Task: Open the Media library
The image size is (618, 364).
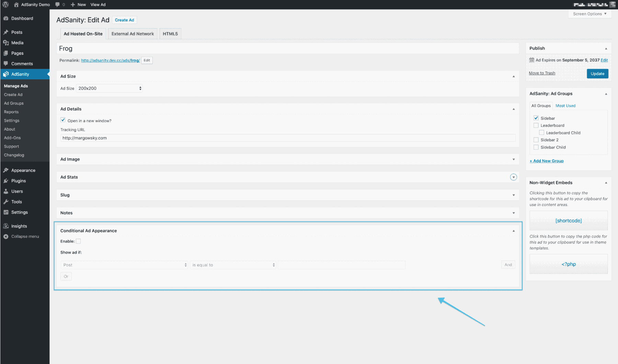Action: [17, 43]
